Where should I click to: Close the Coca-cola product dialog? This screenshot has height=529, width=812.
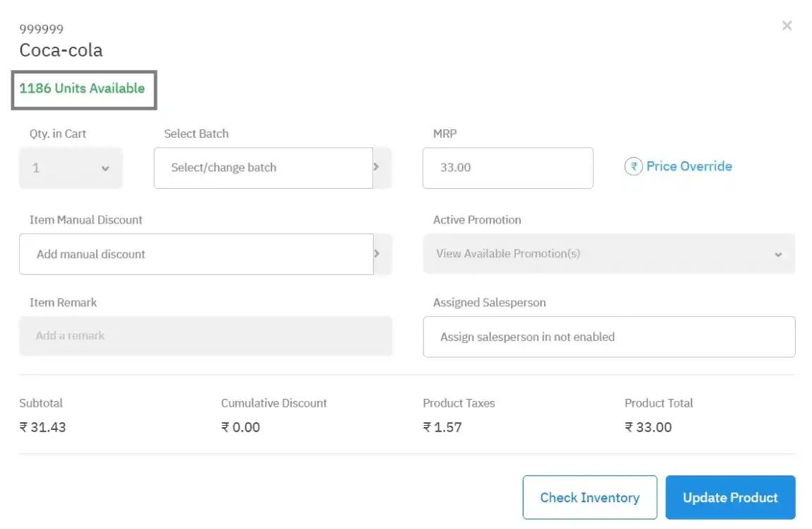coord(787,25)
